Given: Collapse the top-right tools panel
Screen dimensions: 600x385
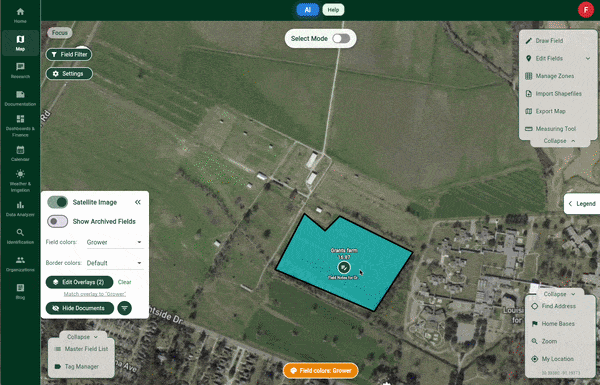Looking at the screenshot, I should (x=559, y=141).
